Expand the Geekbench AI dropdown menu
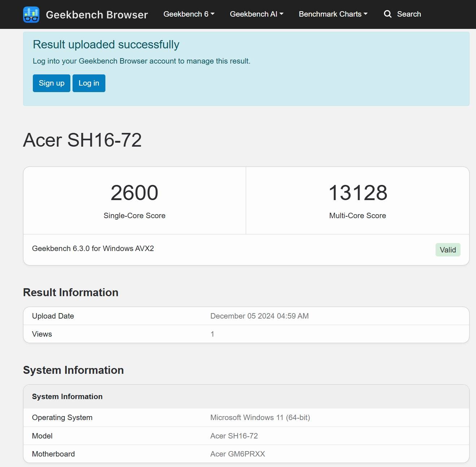Screen dimensions: 476x467 point(257,14)
